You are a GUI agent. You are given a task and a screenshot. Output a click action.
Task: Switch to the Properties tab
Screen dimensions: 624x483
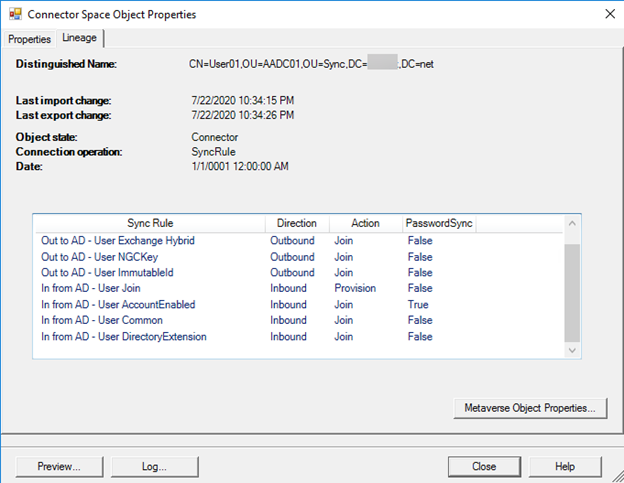(29, 39)
